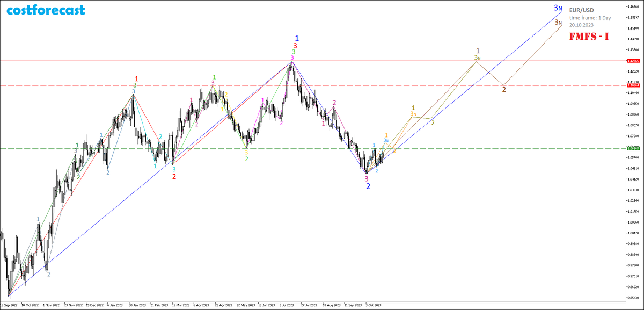Screen dimensions: 644x310
Task: Click the 1.13600 price axis label
Action: click(x=633, y=49)
